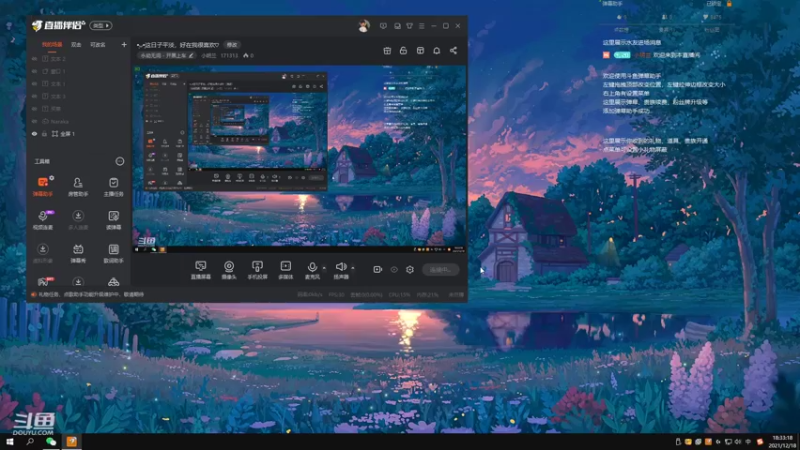
Task: Click the 连接中 start streaming button
Action: pos(440,269)
